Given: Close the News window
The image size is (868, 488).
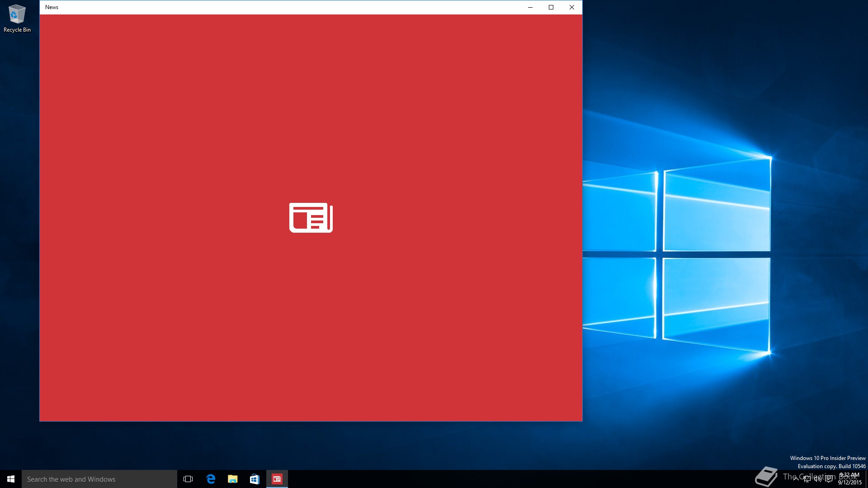Looking at the screenshot, I should coord(572,7).
